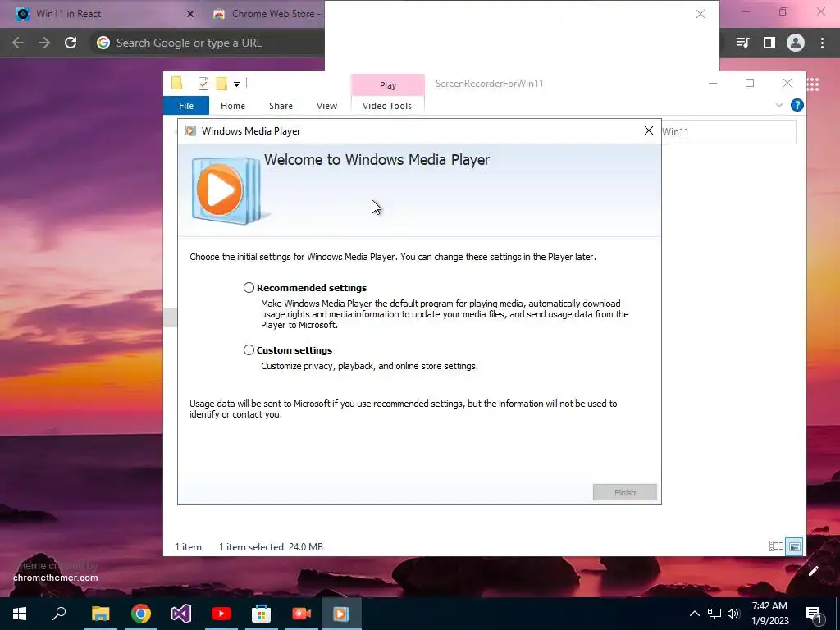Viewport: 840px width, 630px height.
Task: Close the Windows Media Player dialog
Action: click(x=648, y=130)
